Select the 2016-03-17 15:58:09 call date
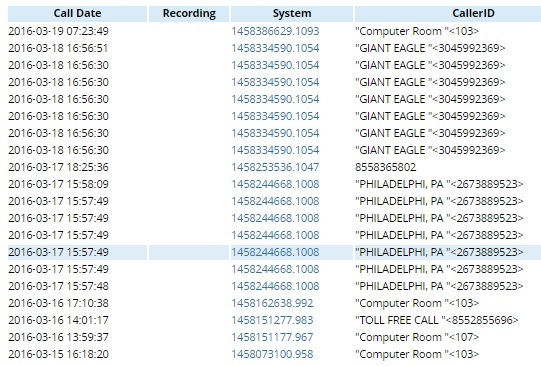Image resolution: width=541 pixels, height=366 pixels. (58, 184)
